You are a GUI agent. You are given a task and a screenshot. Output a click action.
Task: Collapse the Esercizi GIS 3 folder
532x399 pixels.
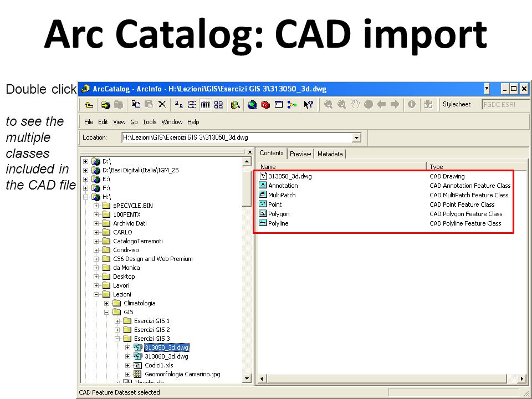(117, 339)
